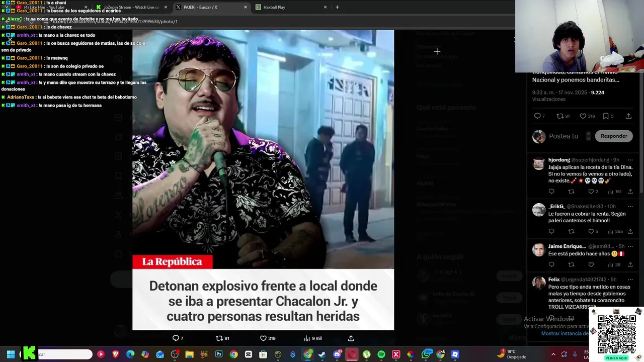Open WhatsApp from the taskbar
The height and width of the screenshot is (362, 644).
pos(426,354)
